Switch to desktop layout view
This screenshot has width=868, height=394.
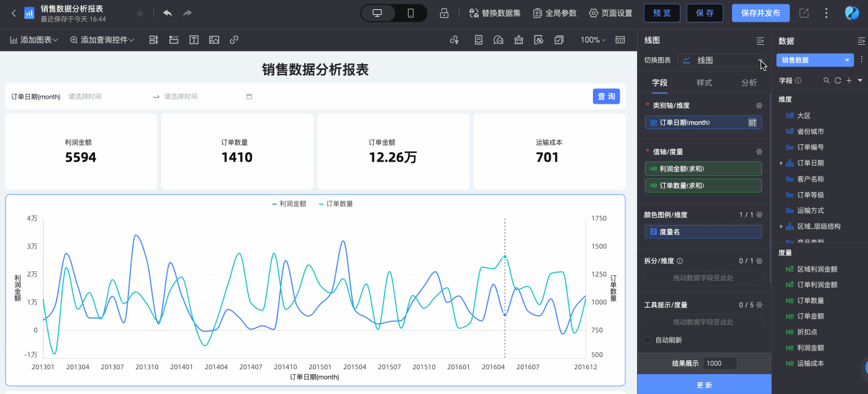(x=377, y=13)
